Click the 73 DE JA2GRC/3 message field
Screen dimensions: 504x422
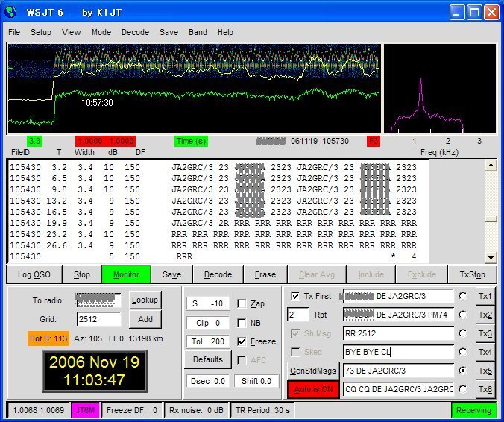(399, 371)
